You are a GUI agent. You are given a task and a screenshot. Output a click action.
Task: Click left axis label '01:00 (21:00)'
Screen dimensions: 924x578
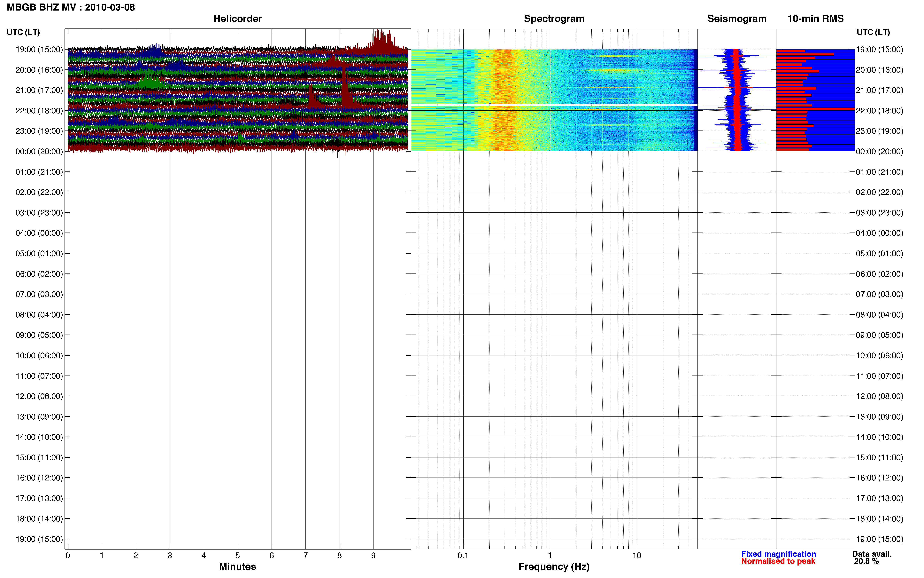[39, 172]
